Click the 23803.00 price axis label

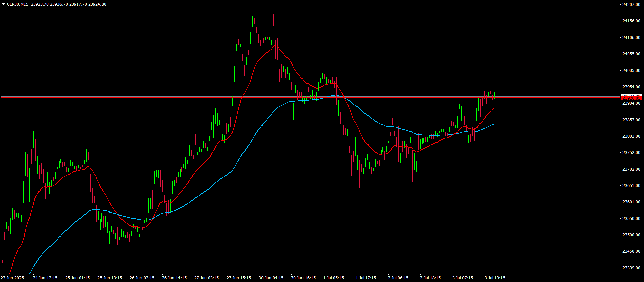(x=631, y=136)
